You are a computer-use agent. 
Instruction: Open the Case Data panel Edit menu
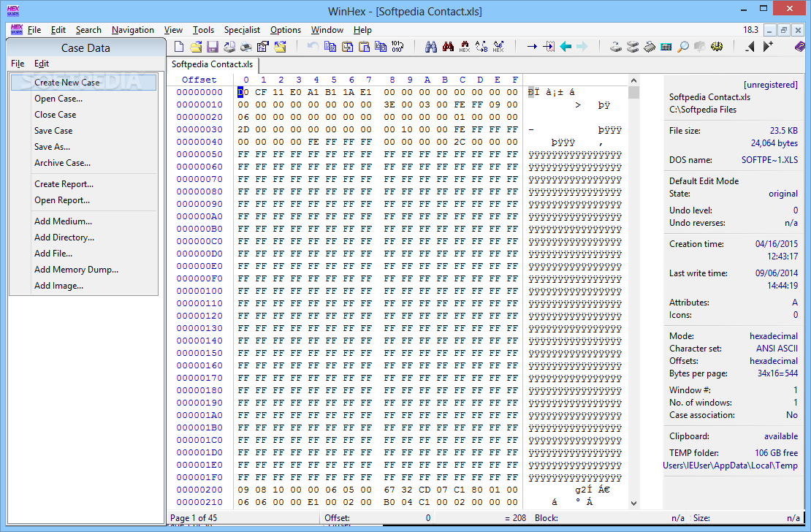[x=42, y=64]
